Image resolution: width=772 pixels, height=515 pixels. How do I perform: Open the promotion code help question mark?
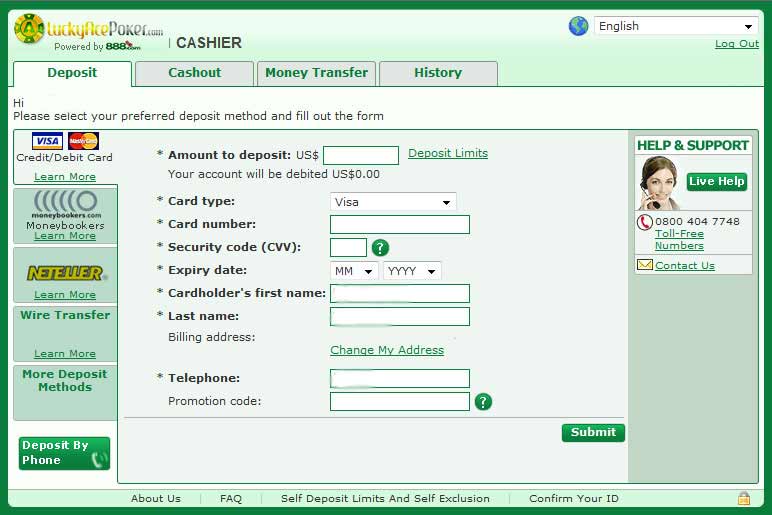[x=483, y=402]
